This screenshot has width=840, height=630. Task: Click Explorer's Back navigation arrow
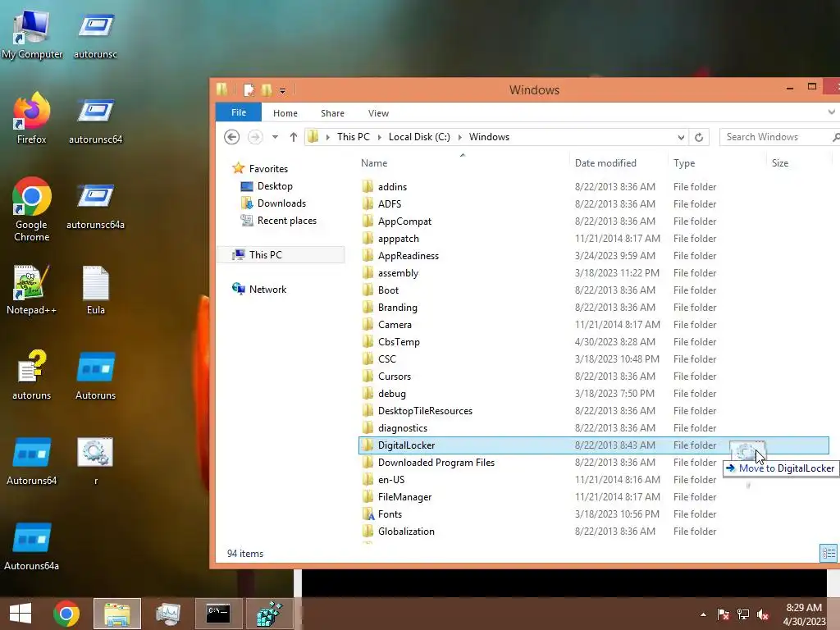coord(231,137)
